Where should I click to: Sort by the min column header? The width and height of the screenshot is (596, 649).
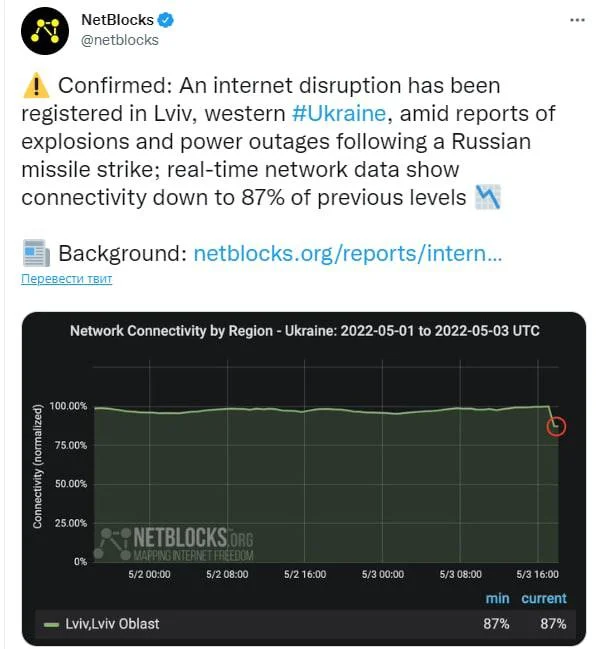(x=497, y=599)
